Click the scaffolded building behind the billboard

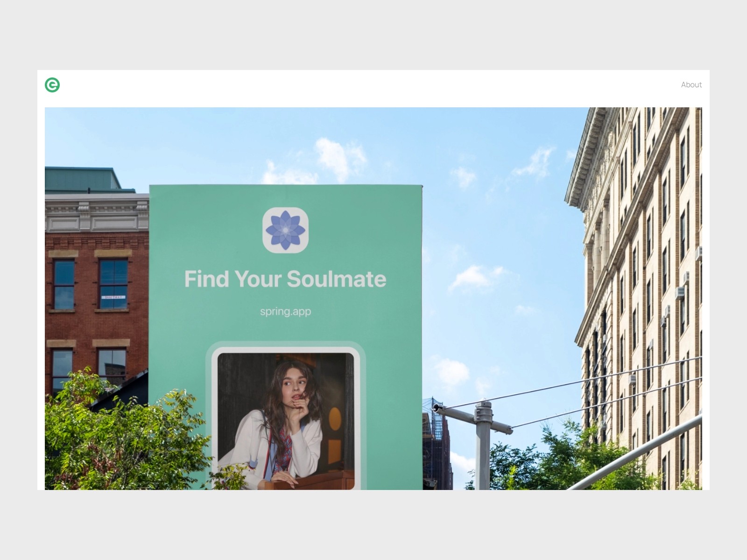tap(437, 443)
